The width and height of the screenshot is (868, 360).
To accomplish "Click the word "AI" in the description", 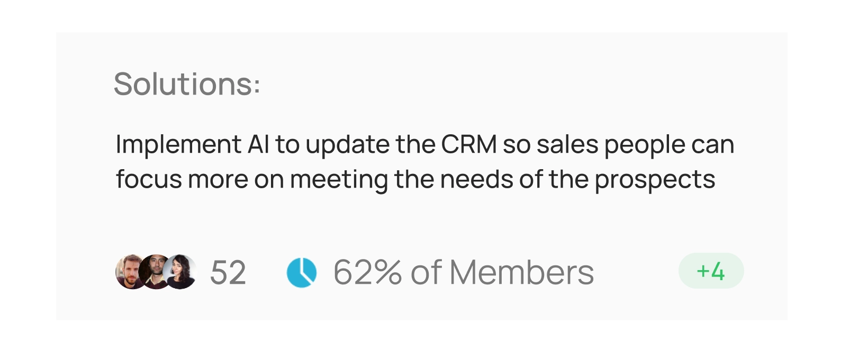I will tap(258, 144).
